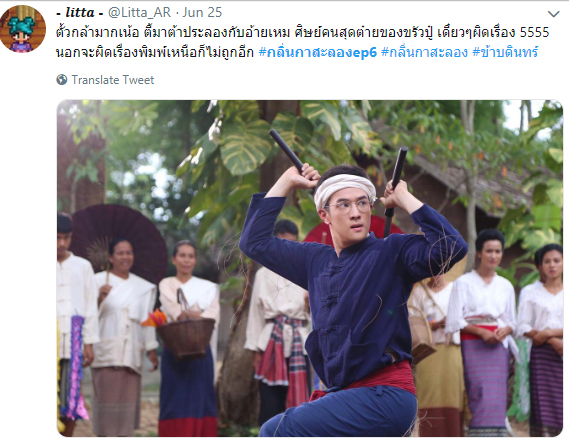Open the display name '- litta -'

click(80, 13)
